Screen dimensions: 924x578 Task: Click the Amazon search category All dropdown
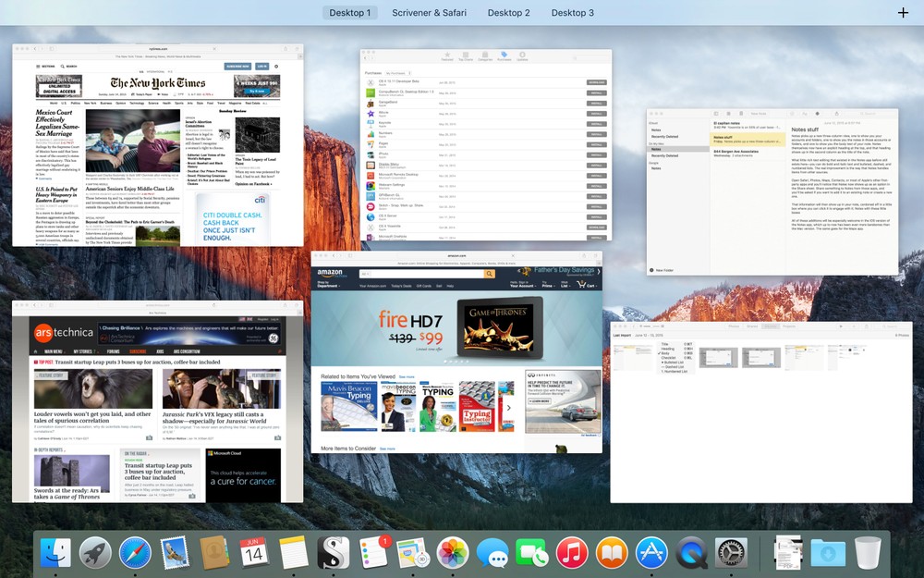pyautogui.click(x=365, y=275)
